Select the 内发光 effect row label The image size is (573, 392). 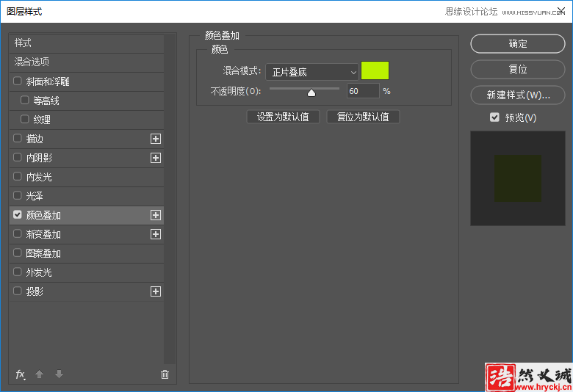[x=39, y=177]
